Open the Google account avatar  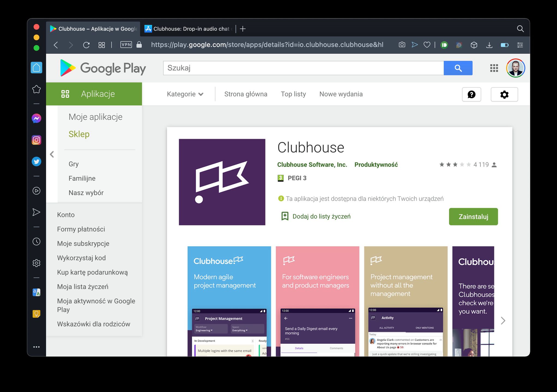[x=516, y=68]
